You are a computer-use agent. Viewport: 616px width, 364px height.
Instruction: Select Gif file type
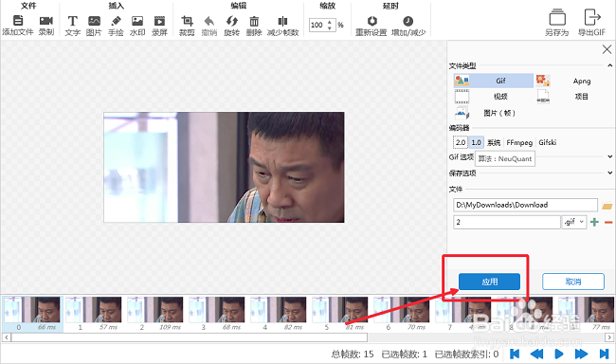(494, 81)
